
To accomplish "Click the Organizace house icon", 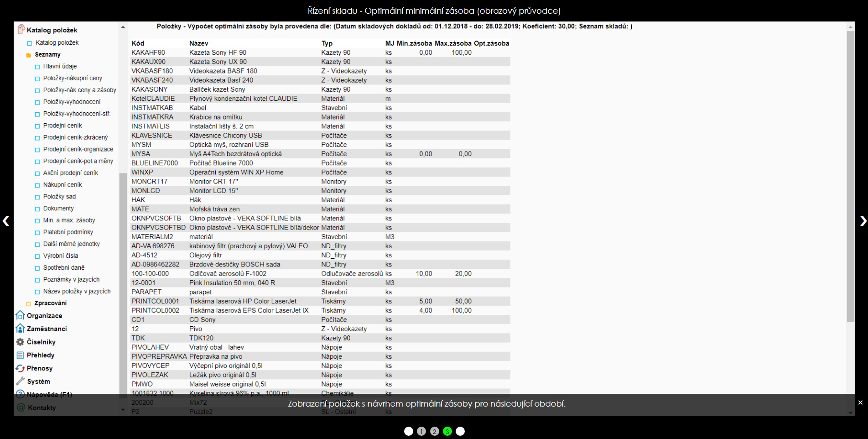I will coord(20,315).
